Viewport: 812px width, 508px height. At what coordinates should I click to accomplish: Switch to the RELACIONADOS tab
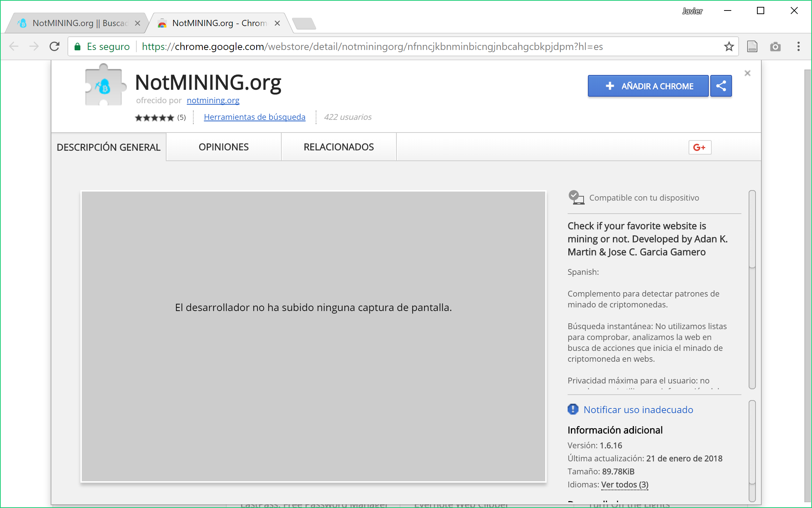pyautogui.click(x=338, y=147)
